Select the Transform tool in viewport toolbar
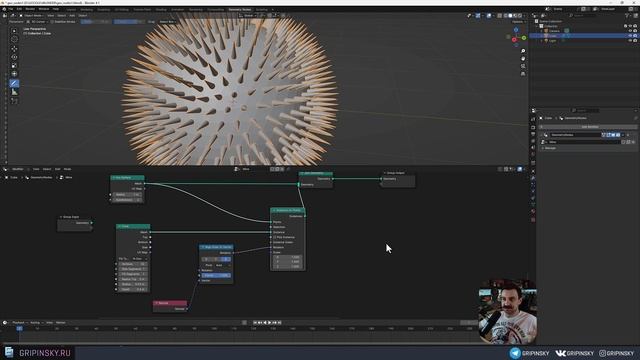Screen dimensions: 640x360 (x=14, y=74)
